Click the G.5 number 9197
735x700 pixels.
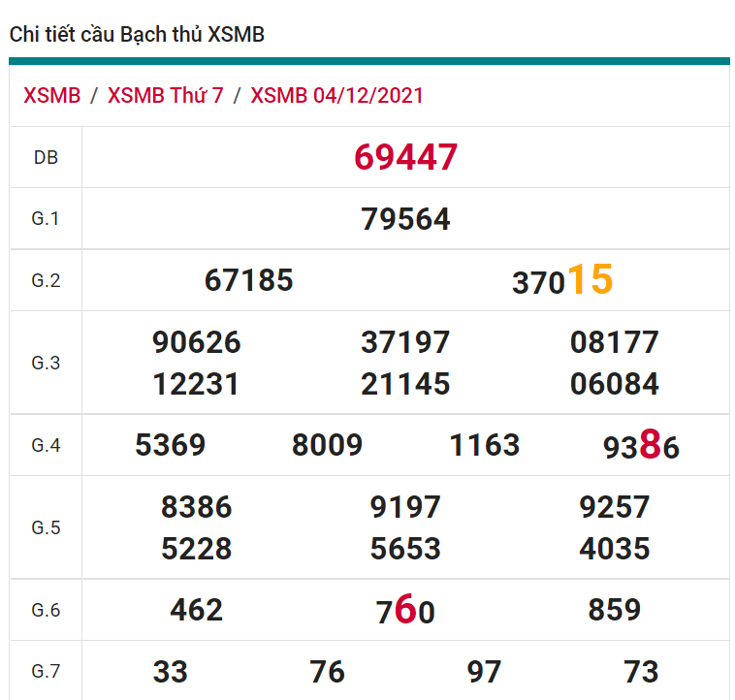pyautogui.click(x=405, y=507)
